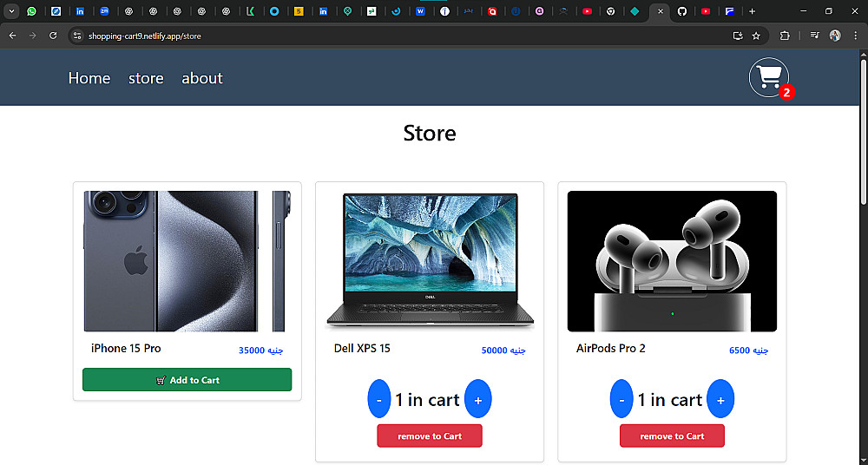868x465 pixels.
Task: Open the about nav link
Action: tap(202, 78)
